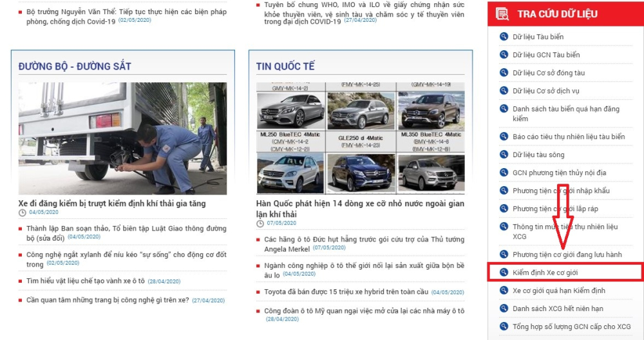
Task: Click the search icon beside Phương tiện cơ giới nhập khẩu
Action: (504, 190)
